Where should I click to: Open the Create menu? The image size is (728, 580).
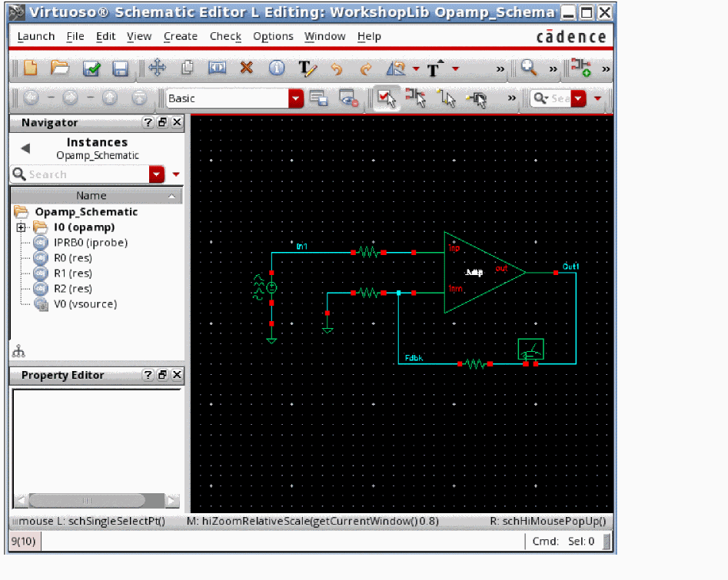pyautogui.click(x=181, y=36)
